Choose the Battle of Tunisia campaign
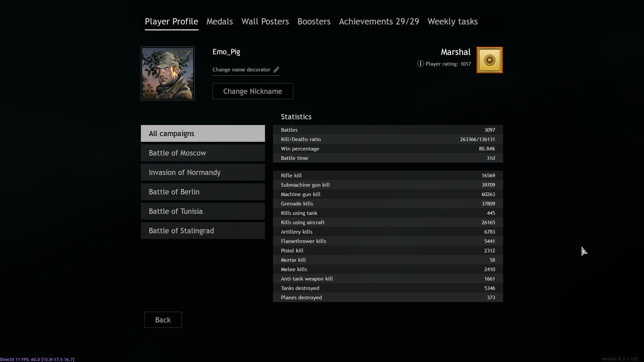This screenshot has width=644, height=362. click(x=203, y=211)
